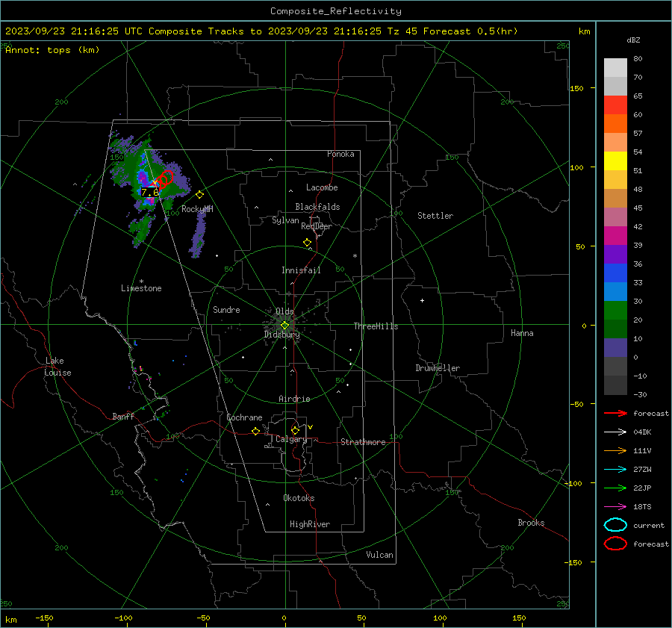Viewport: 672px width, 628px height.
Task: Click the Blackfalds city label
Action: click(x=317, y=207)
